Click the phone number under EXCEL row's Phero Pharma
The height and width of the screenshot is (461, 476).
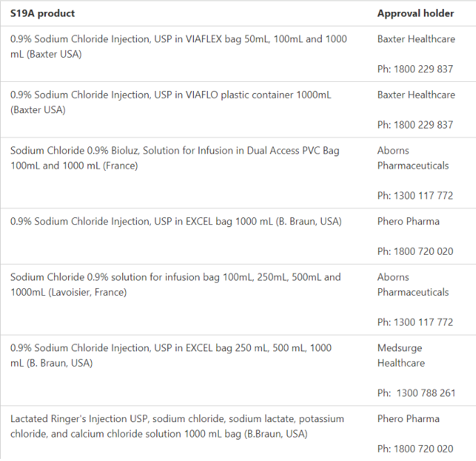pyautogui.click(x=415, y=251)
